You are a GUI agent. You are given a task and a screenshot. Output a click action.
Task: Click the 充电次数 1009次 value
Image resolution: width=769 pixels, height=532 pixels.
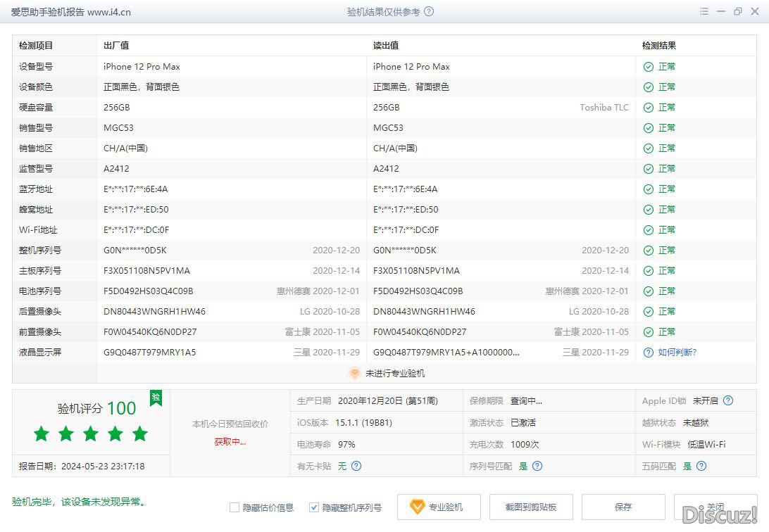pos(525,444)
